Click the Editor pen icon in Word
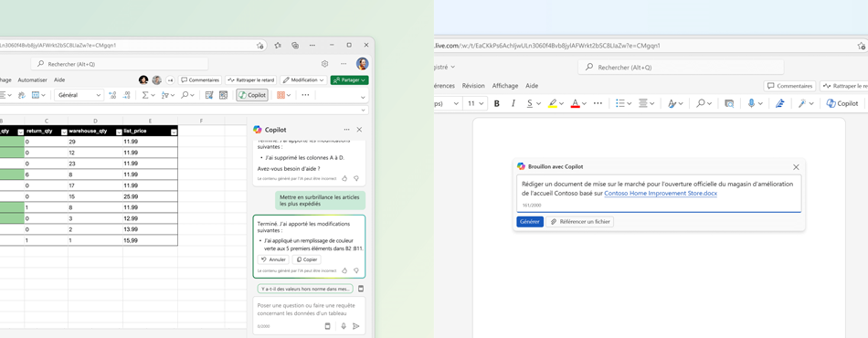The image size is (868, 338). click(x=780, y=103)
